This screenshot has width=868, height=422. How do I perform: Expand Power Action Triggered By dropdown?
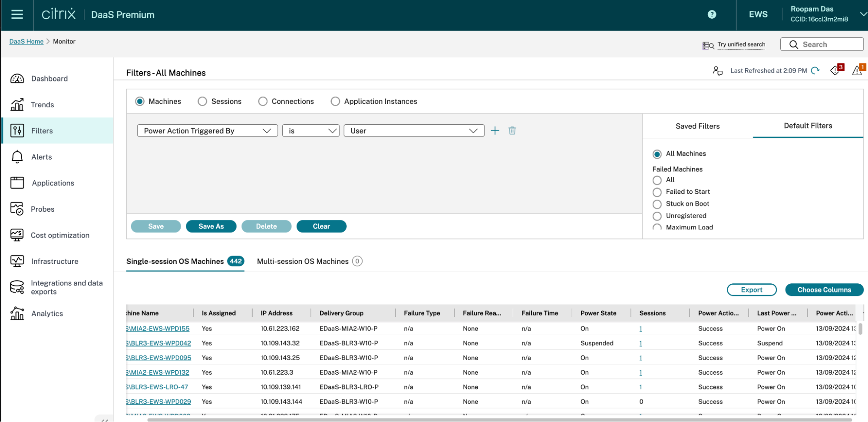(x=207, y=131)
